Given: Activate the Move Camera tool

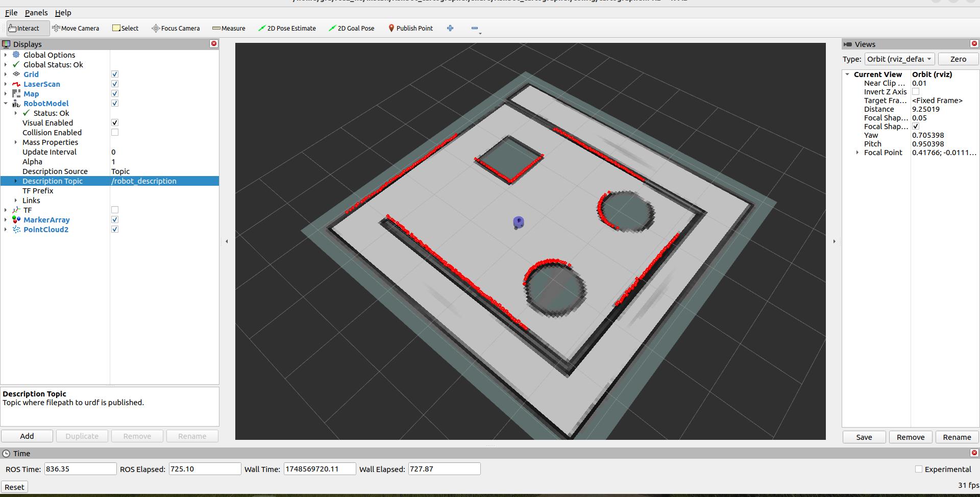Looking at the screenshot, I should click(76, 29).
